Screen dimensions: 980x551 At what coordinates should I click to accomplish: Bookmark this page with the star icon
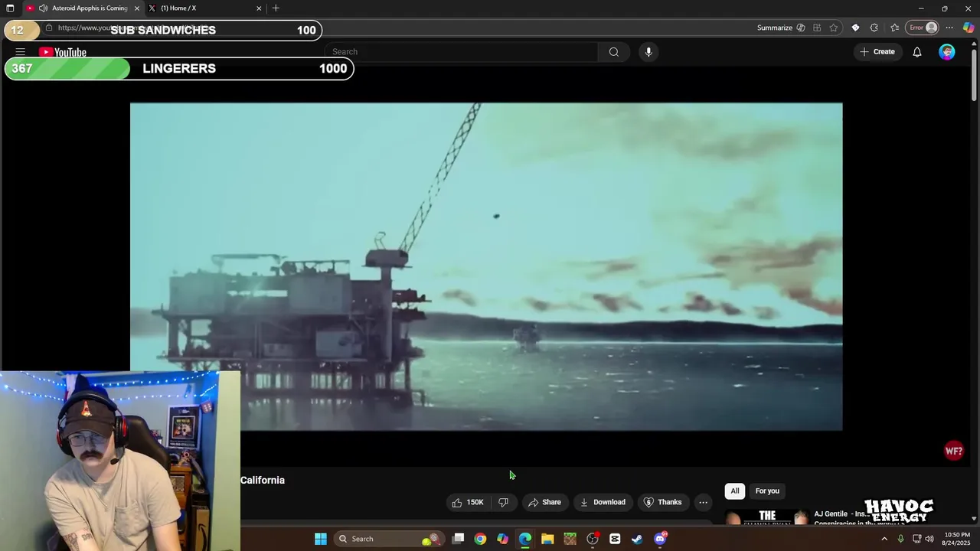pyautogui.click(x=834, y=28)
